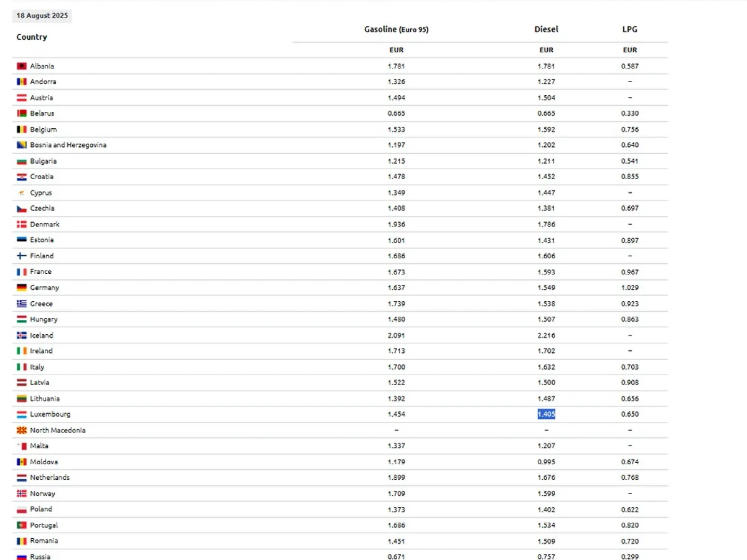Select the Netherlands country name
This screenshot has width=747, height=560.
point(50,477)
